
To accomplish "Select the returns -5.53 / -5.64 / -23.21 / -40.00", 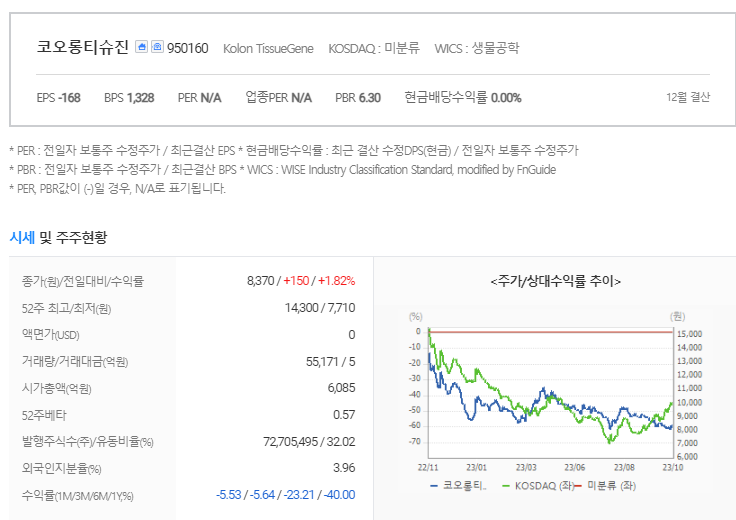I will click(x=285, y=495).
